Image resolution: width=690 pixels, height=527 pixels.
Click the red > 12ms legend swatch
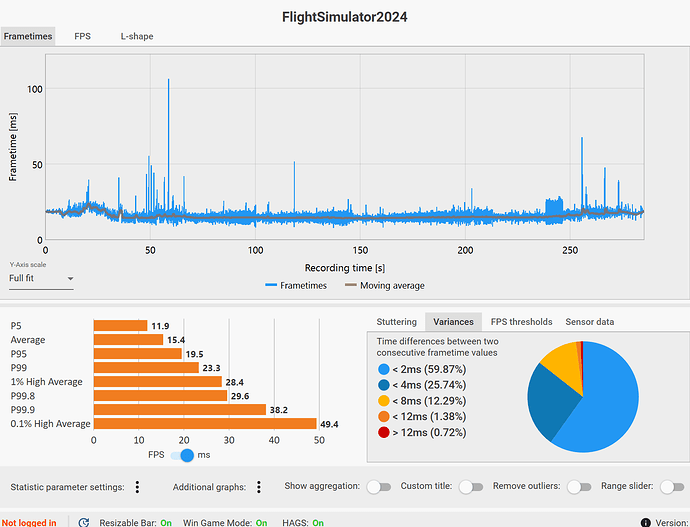(384, 432)
